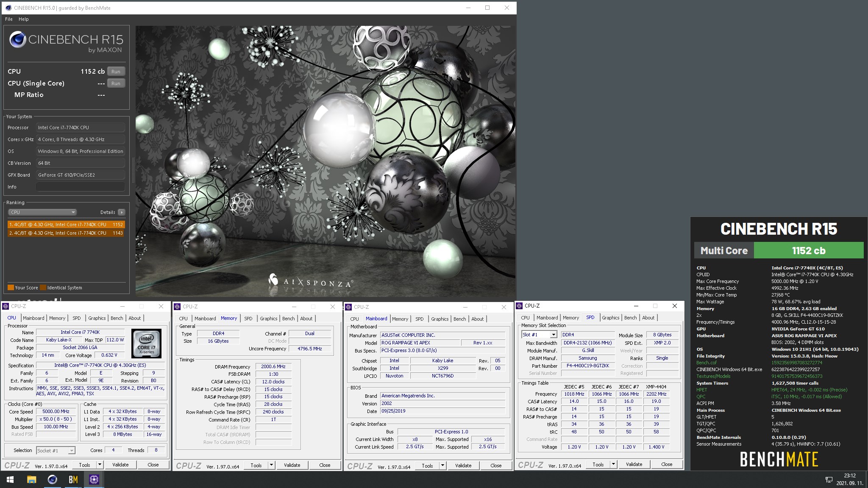
Task: Click DRAM Frequency 2000.6 MHz value
Action: tap(273, 366)
